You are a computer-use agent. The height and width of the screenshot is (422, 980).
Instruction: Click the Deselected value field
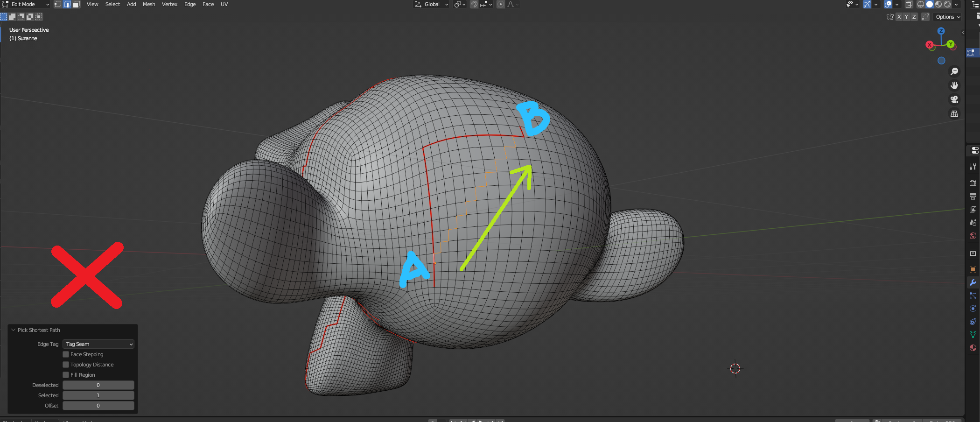point(98,385)
